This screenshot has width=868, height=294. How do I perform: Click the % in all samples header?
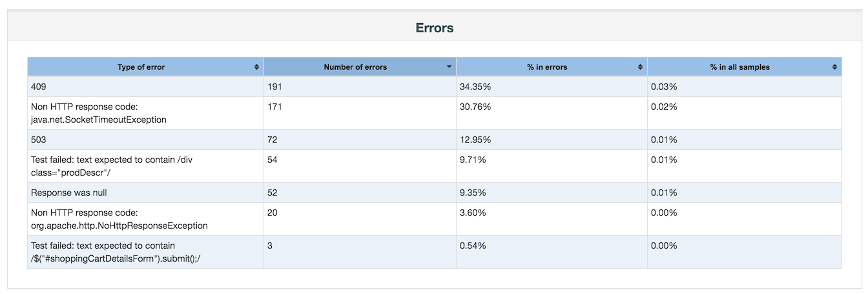[739, 67]
